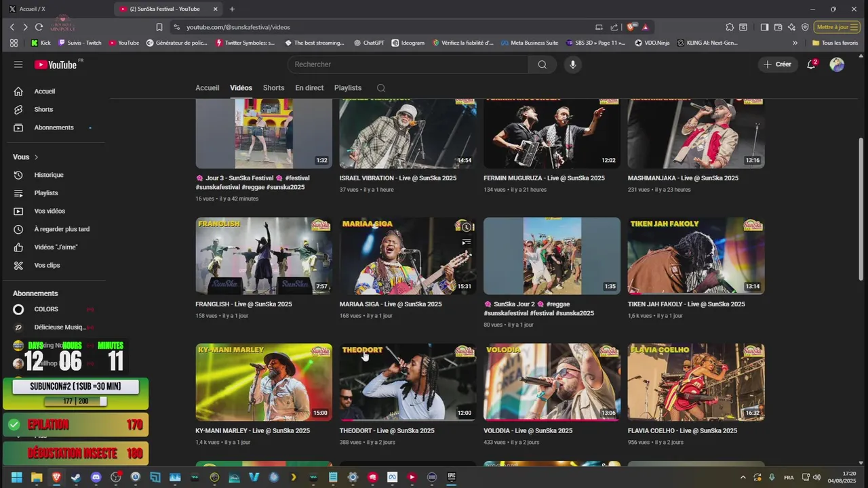Switch to the En direct channel tab
The width and height of the screenshot is (868, 488).
click(309, 88)
